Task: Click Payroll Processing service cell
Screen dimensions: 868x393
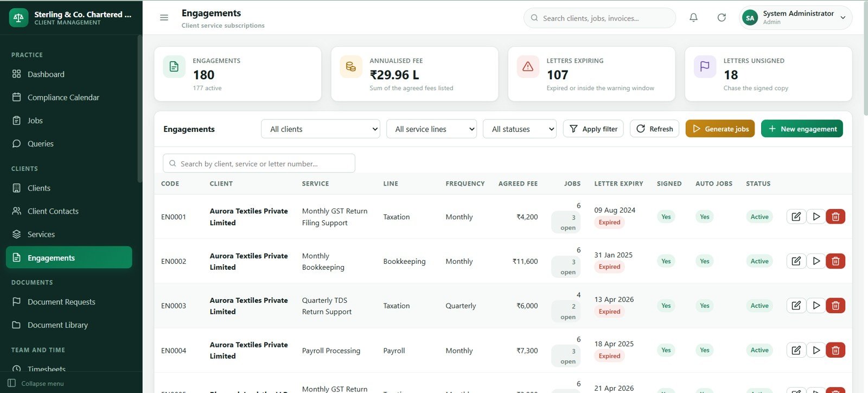Action: 331,351
